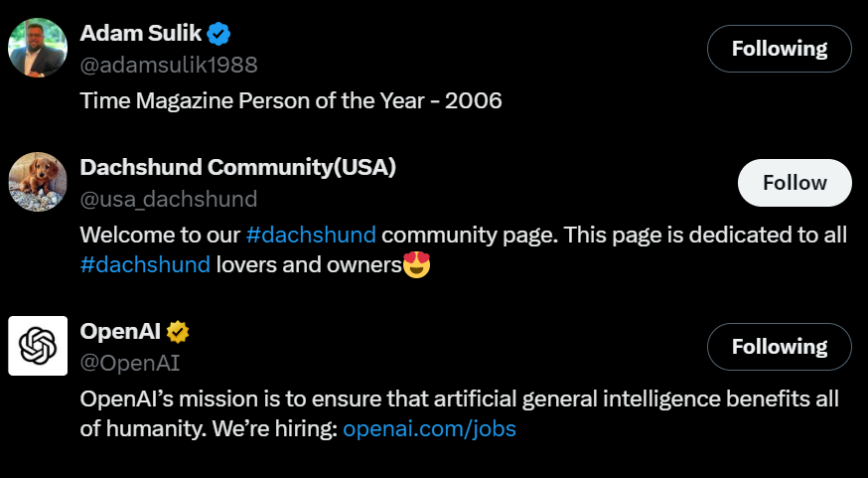Click the gold verified badge next to OpenAI

pos(178,332)
